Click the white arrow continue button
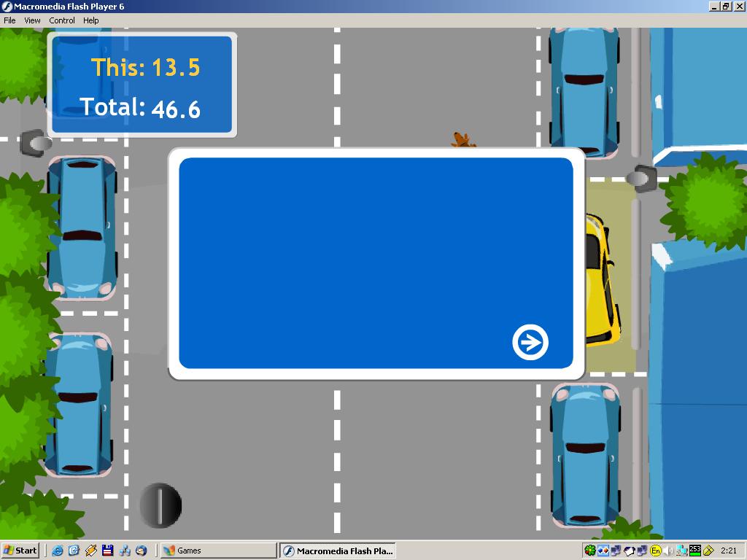The height and width of the screenshot is (560, 747). 530,342
